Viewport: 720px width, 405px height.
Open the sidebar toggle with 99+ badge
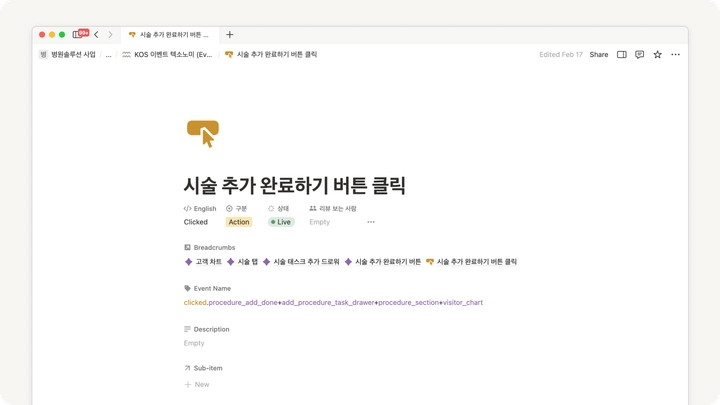click(x=80, y=34)
